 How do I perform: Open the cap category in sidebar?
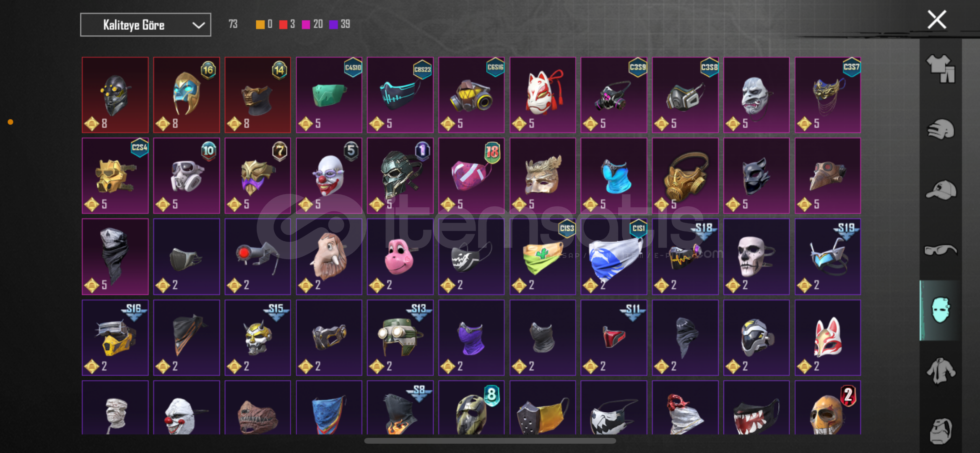[x=941, y=190]
